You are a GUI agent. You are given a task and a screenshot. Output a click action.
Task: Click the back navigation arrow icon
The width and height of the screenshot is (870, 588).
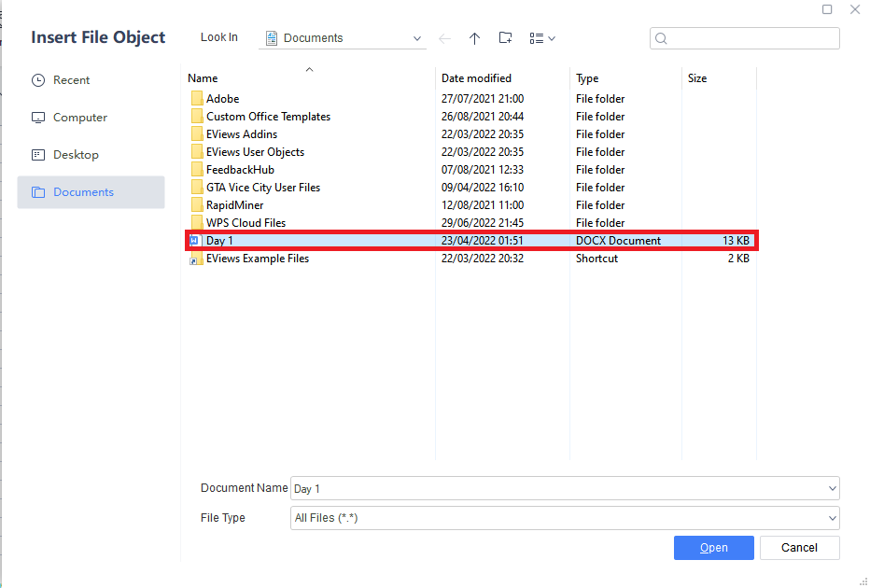click(444, 38)
